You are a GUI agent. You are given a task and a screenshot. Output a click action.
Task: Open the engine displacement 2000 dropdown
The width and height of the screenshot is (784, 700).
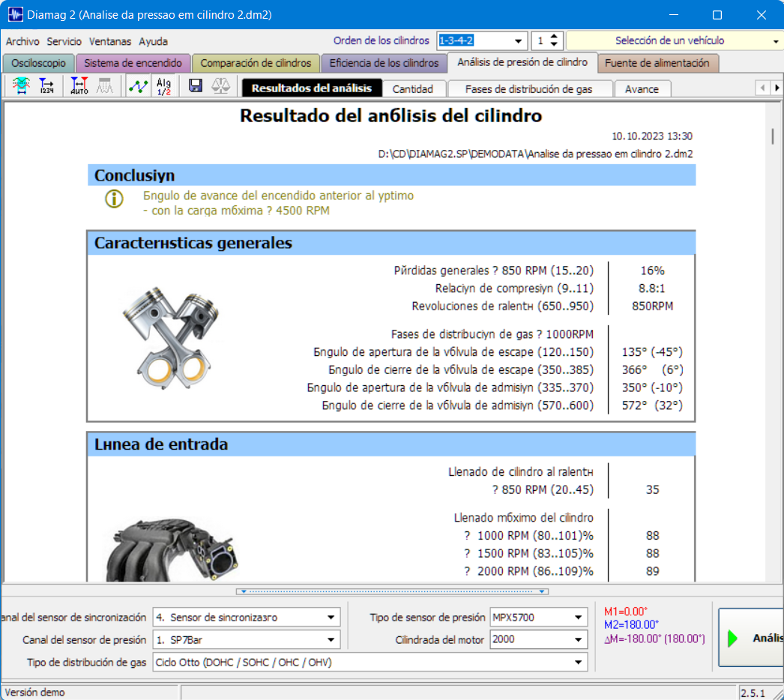[x=578, y=639]
